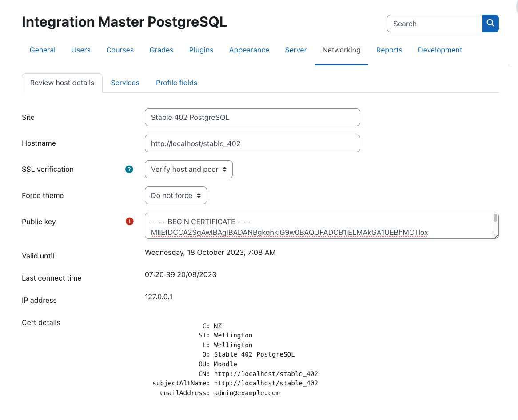Click the 'Cert details' label
This screenshot has width=518, height=420.
point(41,323)
